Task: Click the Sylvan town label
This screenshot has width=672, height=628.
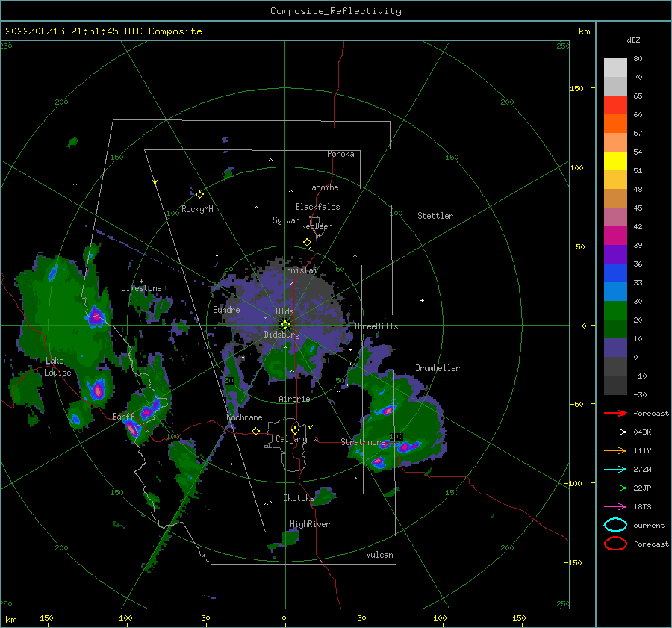Action: pyautogui.click(x=286, y=220)
